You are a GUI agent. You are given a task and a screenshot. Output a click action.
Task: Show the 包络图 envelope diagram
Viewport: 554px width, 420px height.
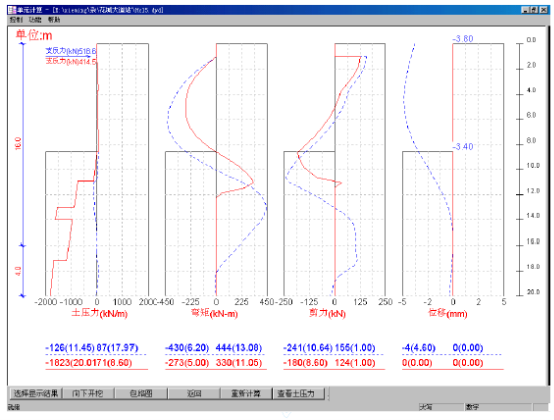pos(141,393)
